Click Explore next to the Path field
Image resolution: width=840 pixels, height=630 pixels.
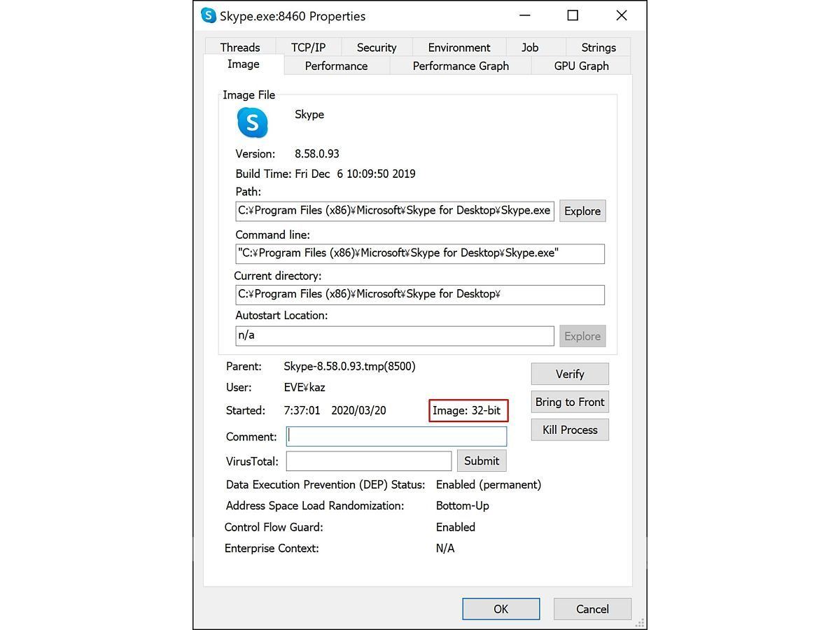(x=582, y=211)
